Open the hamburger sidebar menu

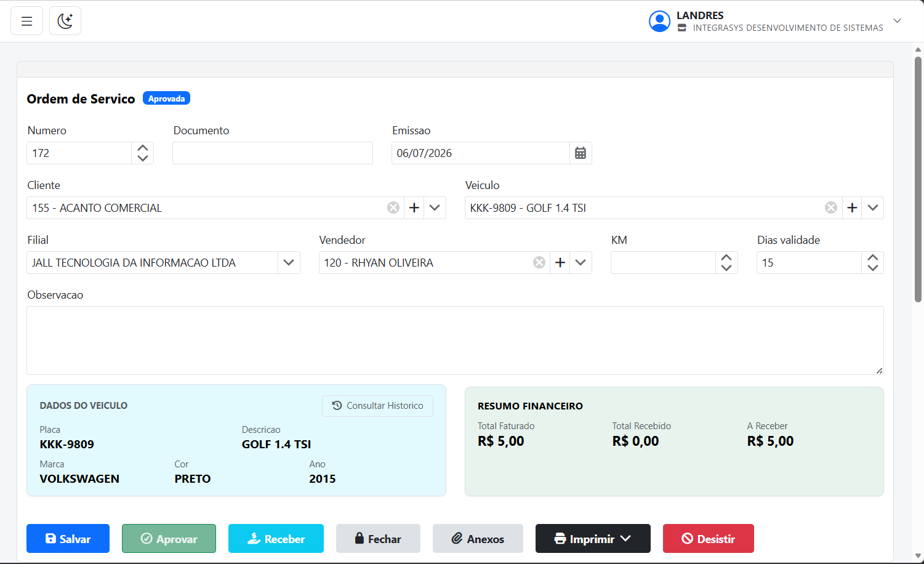point(26,21)
